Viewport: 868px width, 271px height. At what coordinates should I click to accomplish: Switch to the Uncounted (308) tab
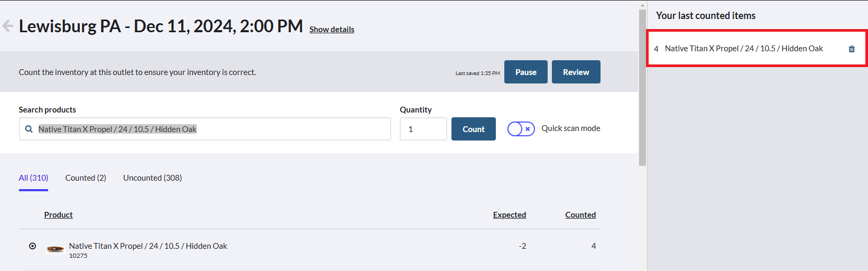(153, 178)
